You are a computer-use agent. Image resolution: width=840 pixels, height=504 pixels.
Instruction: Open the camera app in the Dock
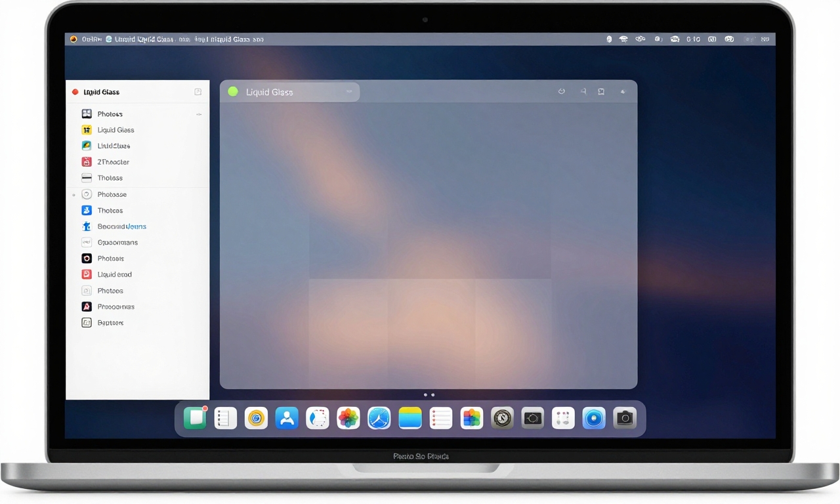point(624,417)
